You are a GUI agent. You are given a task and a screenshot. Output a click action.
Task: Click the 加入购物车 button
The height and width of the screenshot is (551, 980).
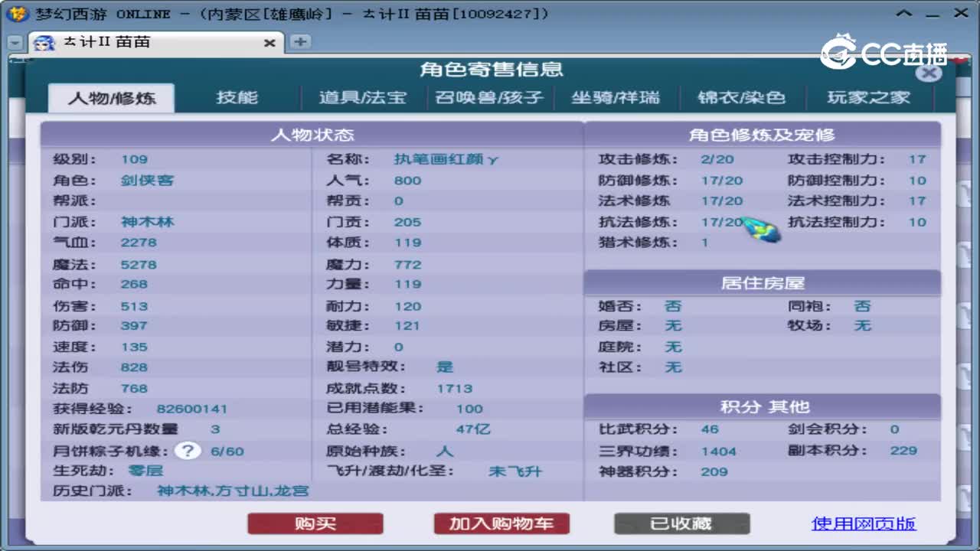click(501, 523)
